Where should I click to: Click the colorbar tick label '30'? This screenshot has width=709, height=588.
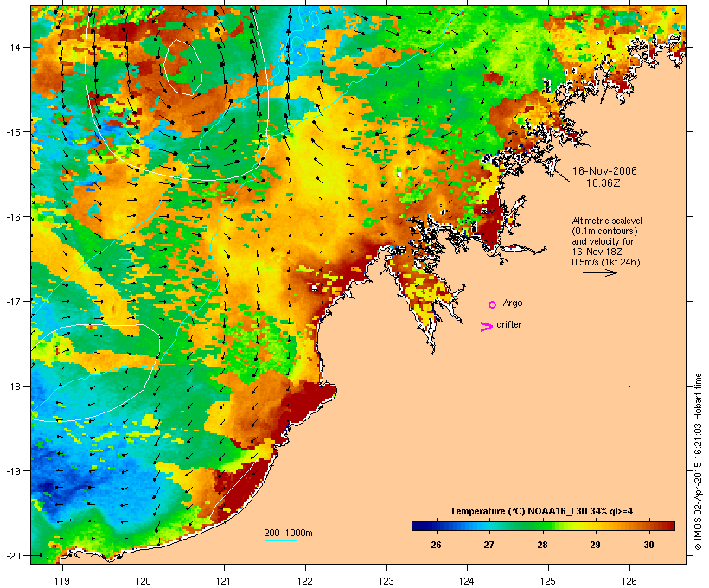648,545
